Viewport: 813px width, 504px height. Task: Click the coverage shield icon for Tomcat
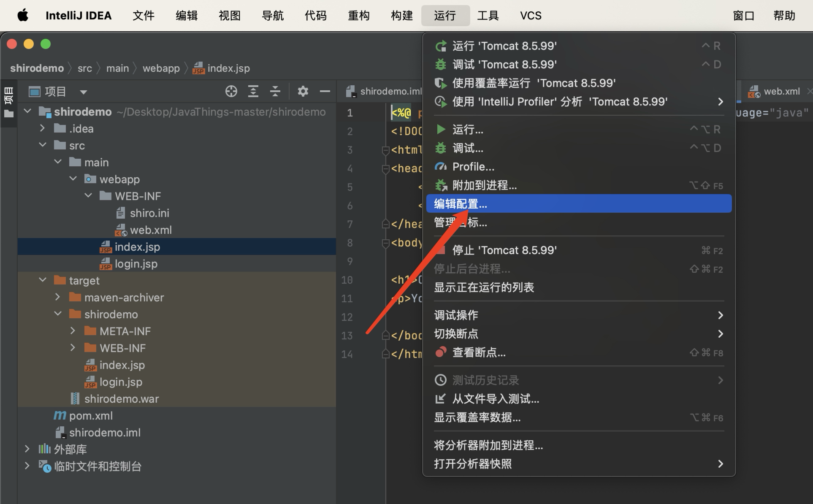click(x=441, y=83)
